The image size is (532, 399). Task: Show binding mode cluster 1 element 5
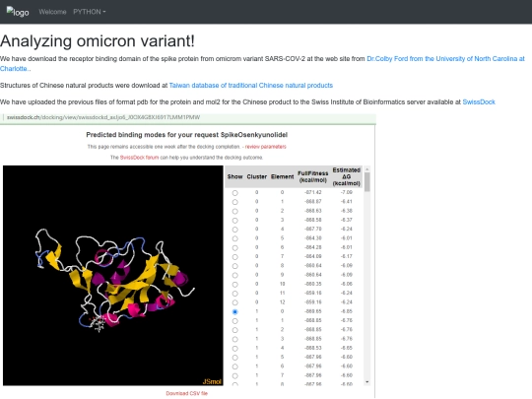click(234, 358)
